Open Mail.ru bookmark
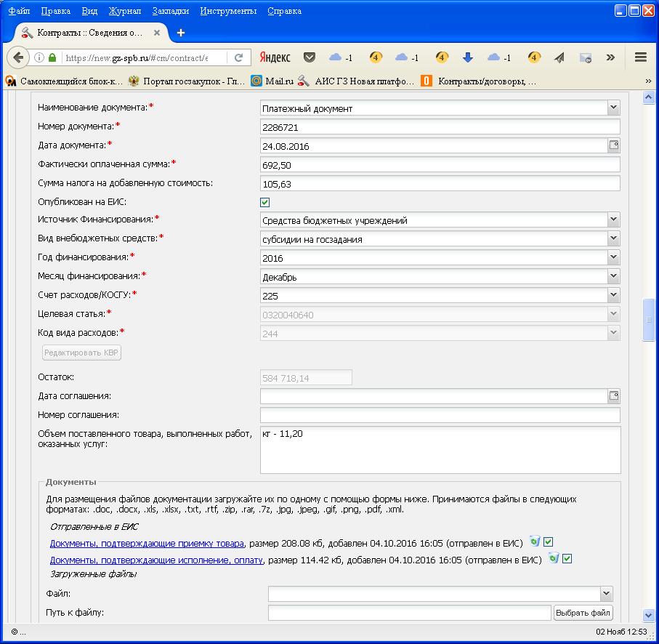Viewport: 659px width, 644px height. coord(272,81)
